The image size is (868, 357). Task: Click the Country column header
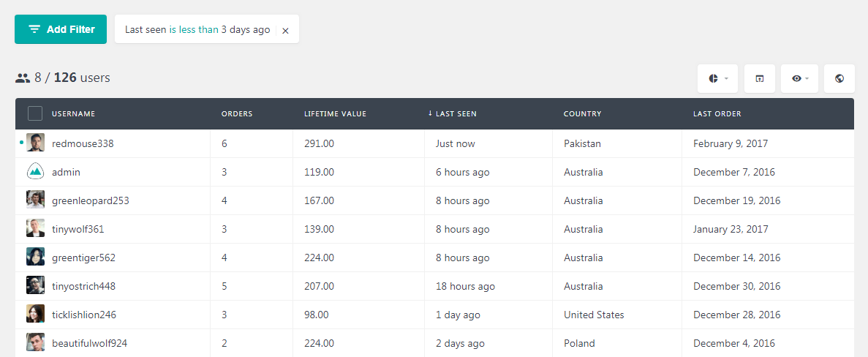coord(582,114)
